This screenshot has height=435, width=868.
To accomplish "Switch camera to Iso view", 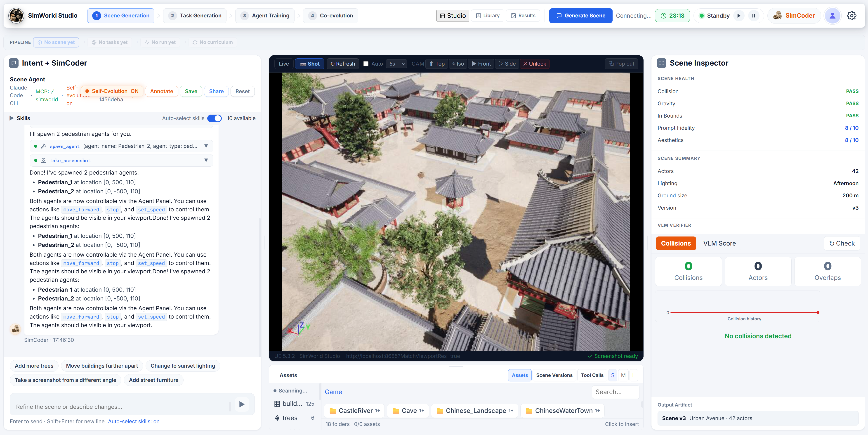I will [x=458, y=64].
